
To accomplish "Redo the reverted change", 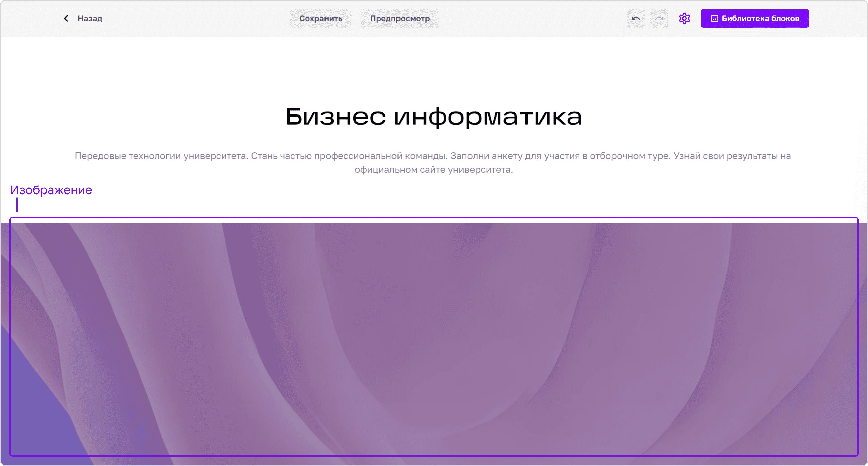I will pyautogui.click(x=659, y=18).
